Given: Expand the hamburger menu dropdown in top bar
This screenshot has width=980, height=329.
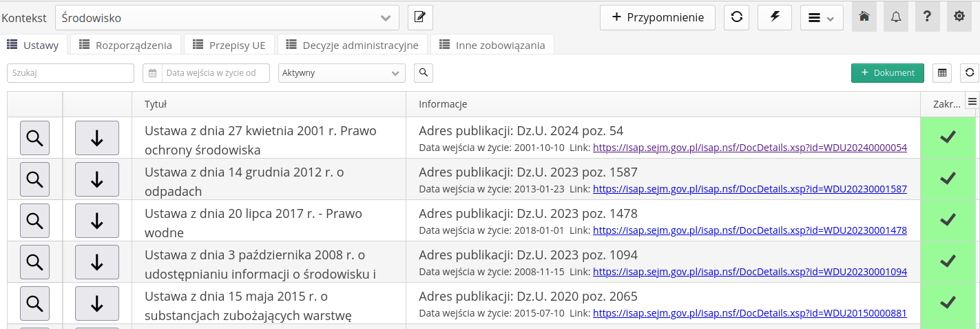Looking at the screenshot, I should tap(822, 18).
